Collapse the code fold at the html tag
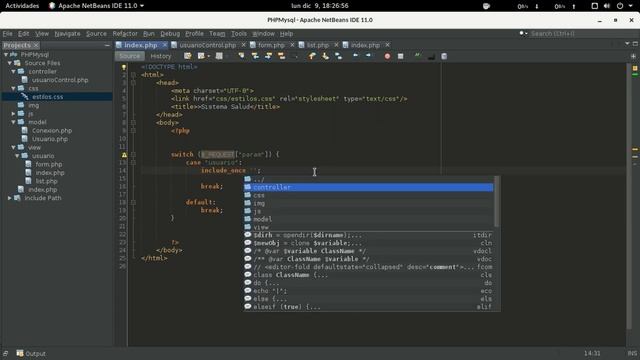This screenshot has height=360, width=640. point(133,75)
